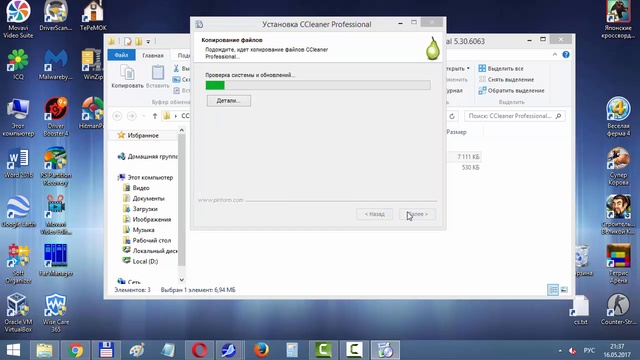Open Soft Organizer desktop icon
640x360 pixels.
[x=18, y=264]
